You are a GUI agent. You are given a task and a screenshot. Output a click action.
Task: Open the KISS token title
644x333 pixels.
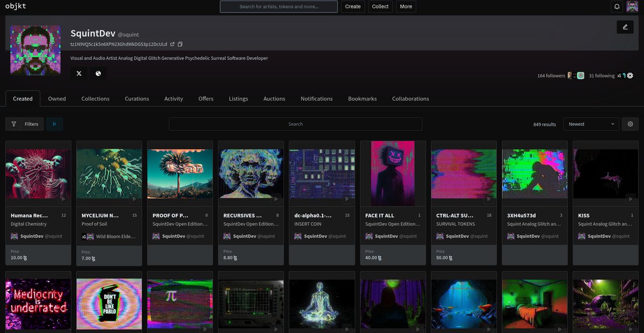583,215
